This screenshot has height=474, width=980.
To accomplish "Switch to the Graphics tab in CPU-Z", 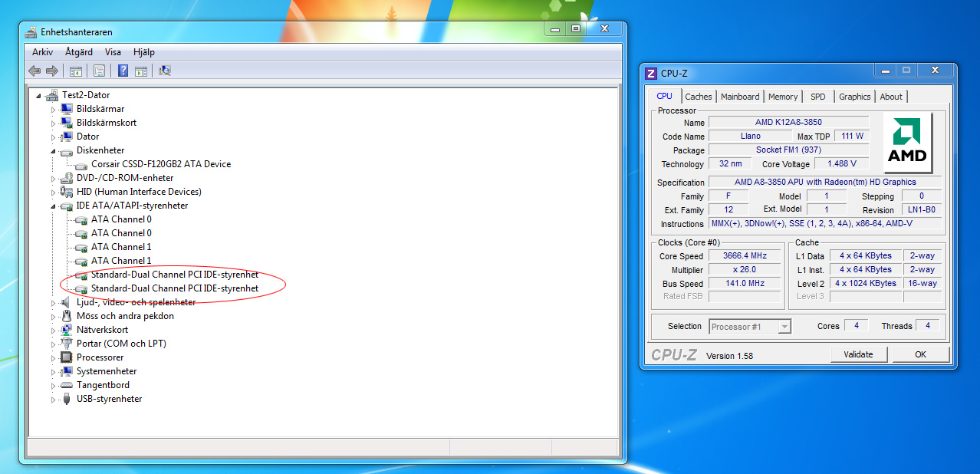I will coord(854,97).
